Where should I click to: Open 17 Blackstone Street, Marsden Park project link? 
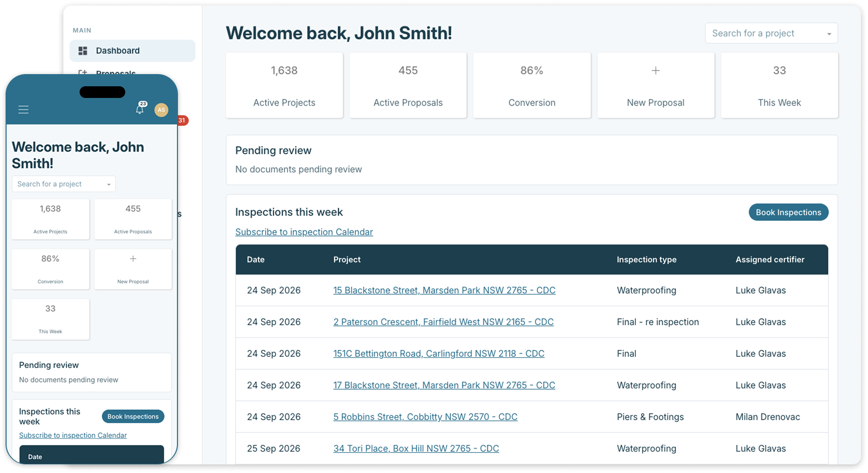tap(444, 385)
